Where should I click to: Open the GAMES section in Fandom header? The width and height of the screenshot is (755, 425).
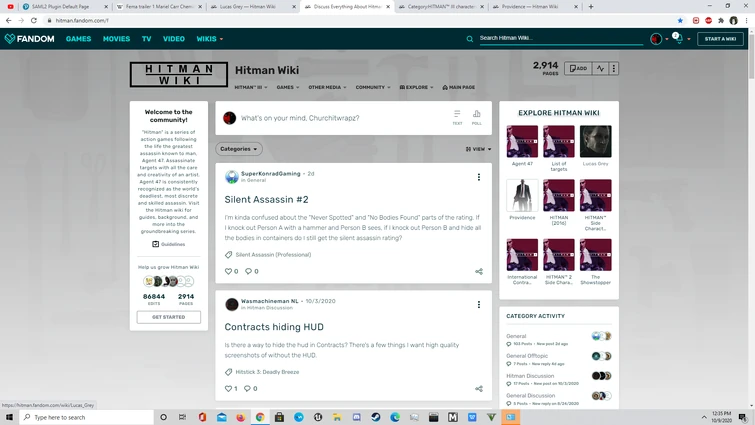pos(78,39)
